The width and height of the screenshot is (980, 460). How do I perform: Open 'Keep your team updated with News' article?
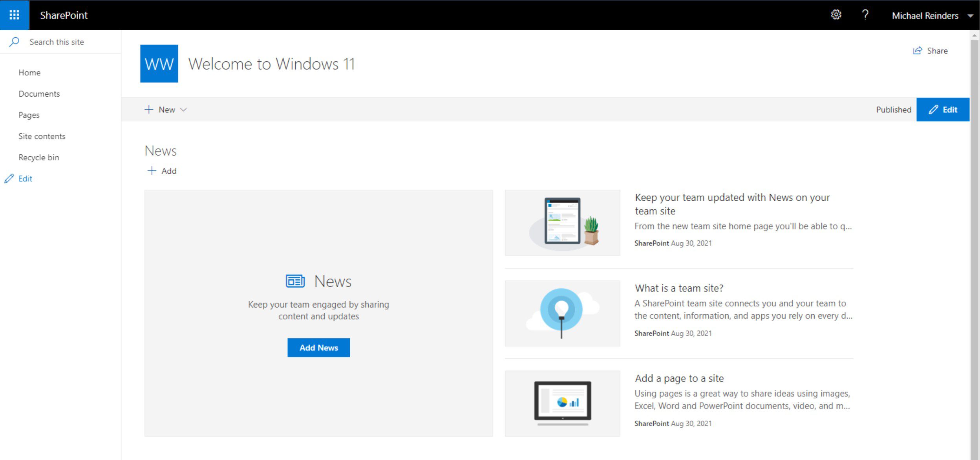tap(732, 204)
